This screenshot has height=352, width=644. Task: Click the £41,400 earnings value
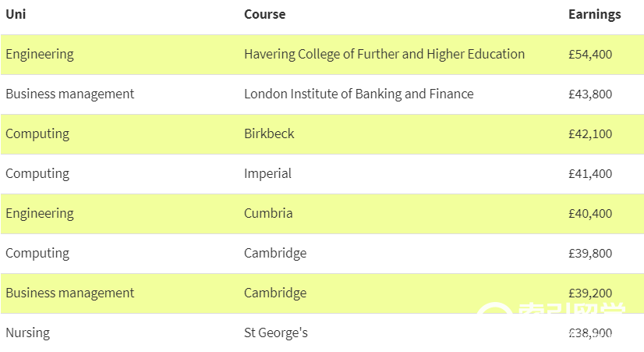[x=590, y=174]
